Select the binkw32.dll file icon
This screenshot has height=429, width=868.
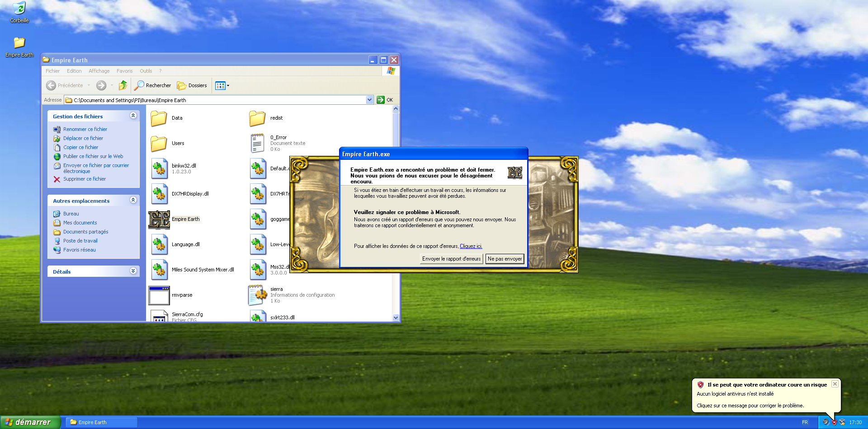[x=159, y=168]
